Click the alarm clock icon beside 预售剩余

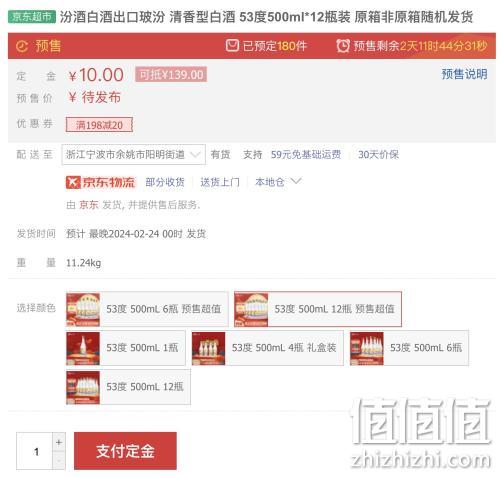pyautogui.click(x=343, y=46)
